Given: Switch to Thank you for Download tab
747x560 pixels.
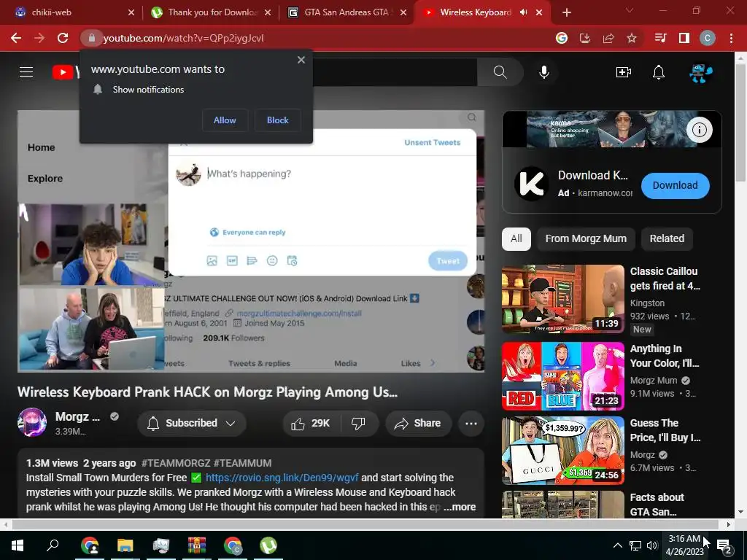Looking at the screenshot, I should pyautogui.click(x=209, y=12).
